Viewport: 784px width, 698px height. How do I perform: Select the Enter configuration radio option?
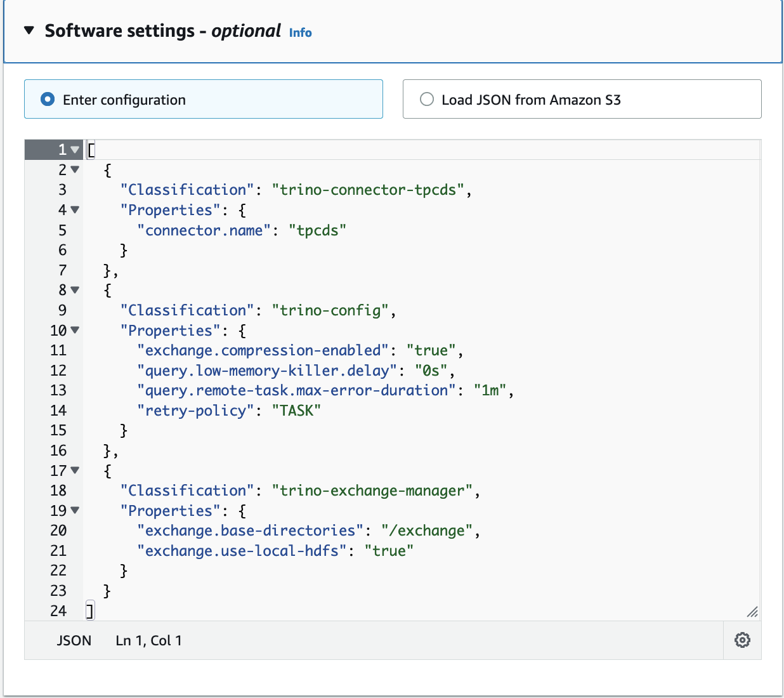[48, 100]
